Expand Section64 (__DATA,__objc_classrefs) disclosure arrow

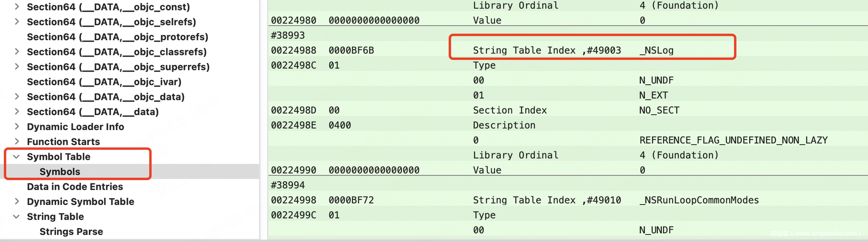(x=17, y=51)
